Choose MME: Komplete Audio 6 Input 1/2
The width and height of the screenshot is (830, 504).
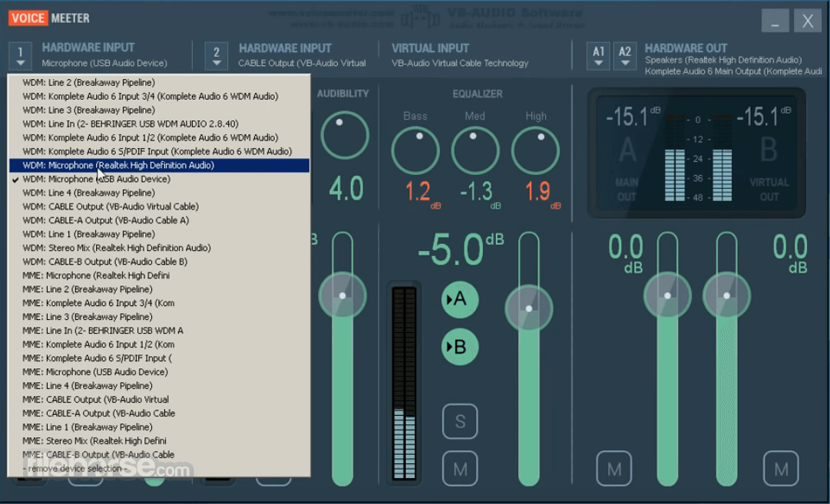click(160, 344)
